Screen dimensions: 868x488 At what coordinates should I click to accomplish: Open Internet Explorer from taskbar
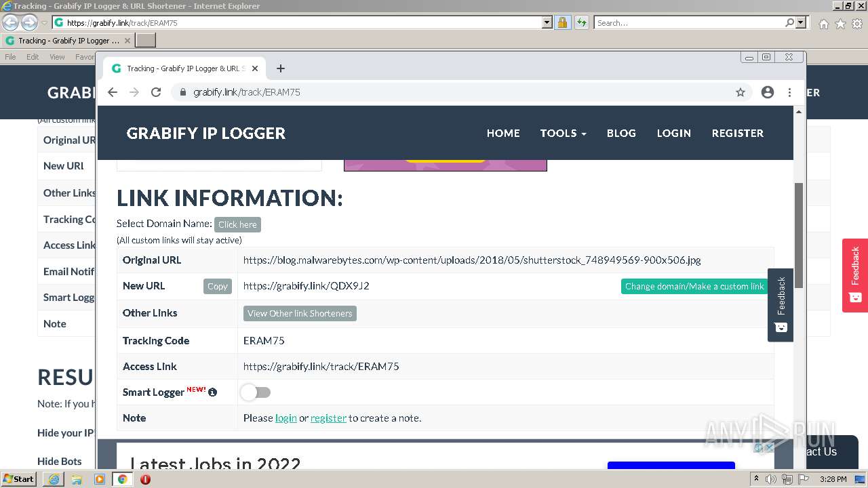click(x=53, y=479)
